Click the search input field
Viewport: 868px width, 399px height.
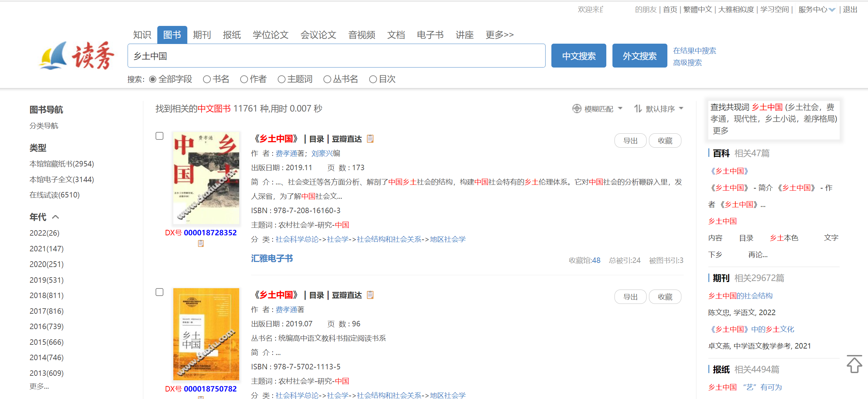click(336, 56)
